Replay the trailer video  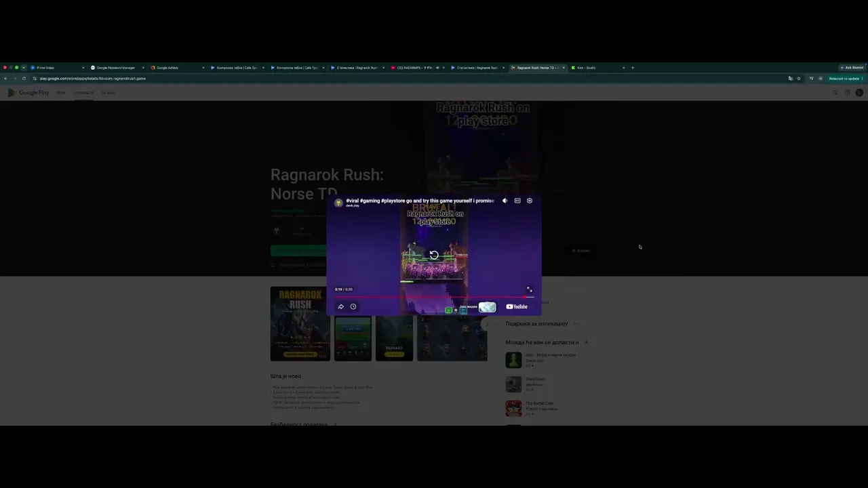434,256
